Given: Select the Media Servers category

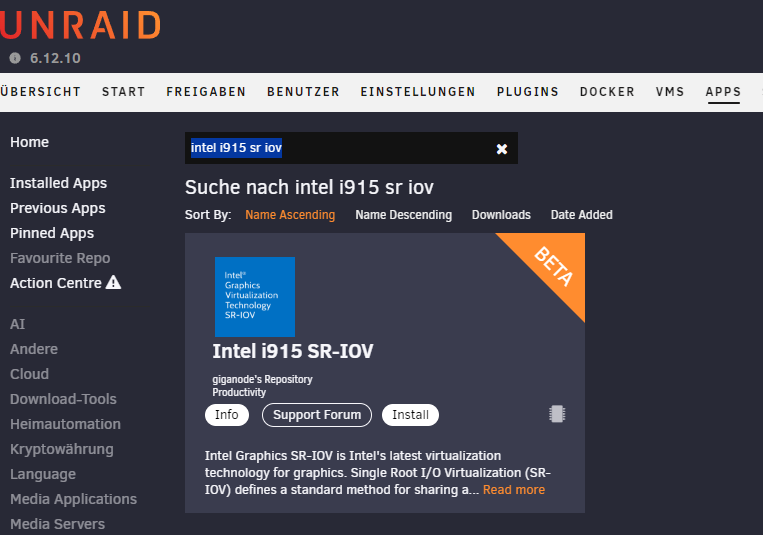Looking at the screenshot, I should click(x=57, y=524).
